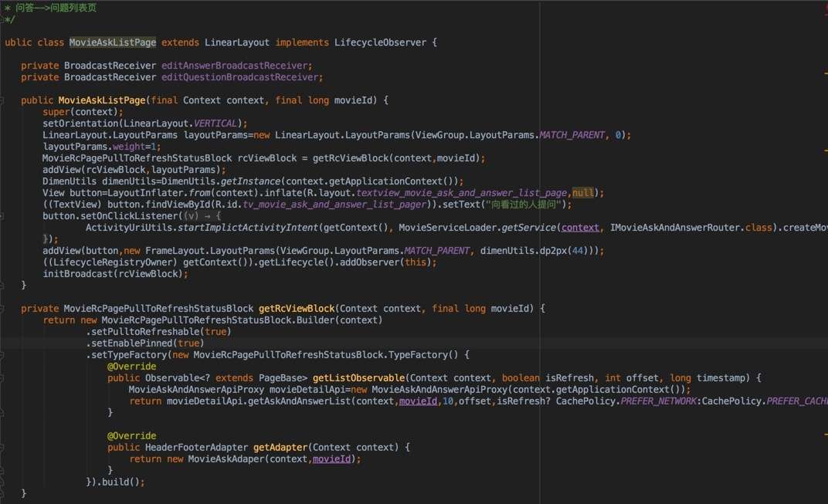Screen dimensions: 828x504
Task: Click underlined movieId in getAskAndAnswerList
Action: (418, 401)
